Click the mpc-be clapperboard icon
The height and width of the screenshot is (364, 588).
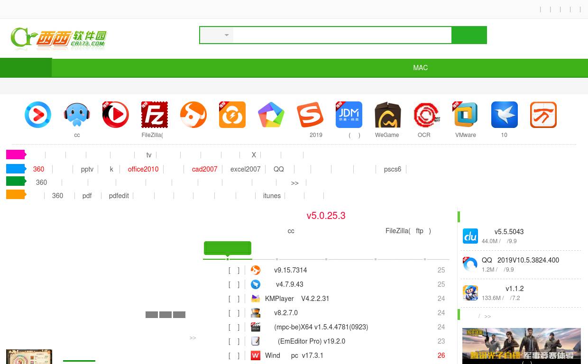click(256, 327)
